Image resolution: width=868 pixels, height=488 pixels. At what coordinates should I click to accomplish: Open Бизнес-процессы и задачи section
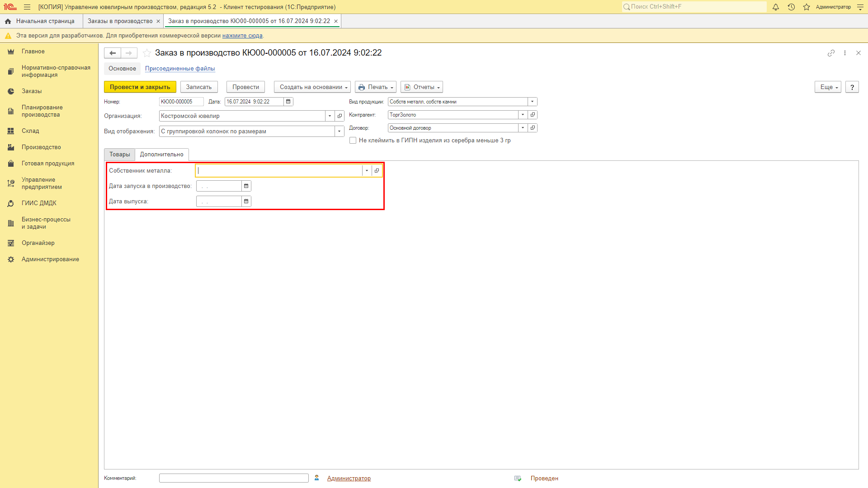[49, 223]
